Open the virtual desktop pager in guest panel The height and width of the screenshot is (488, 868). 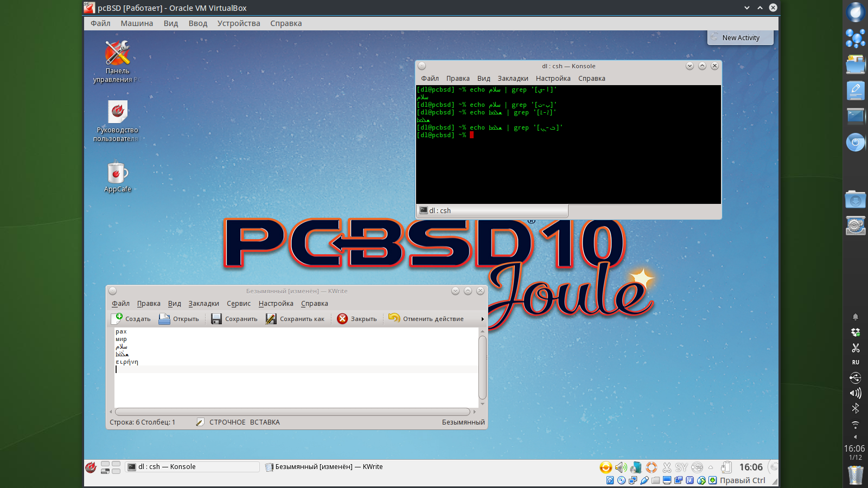[x=111, y=467]
